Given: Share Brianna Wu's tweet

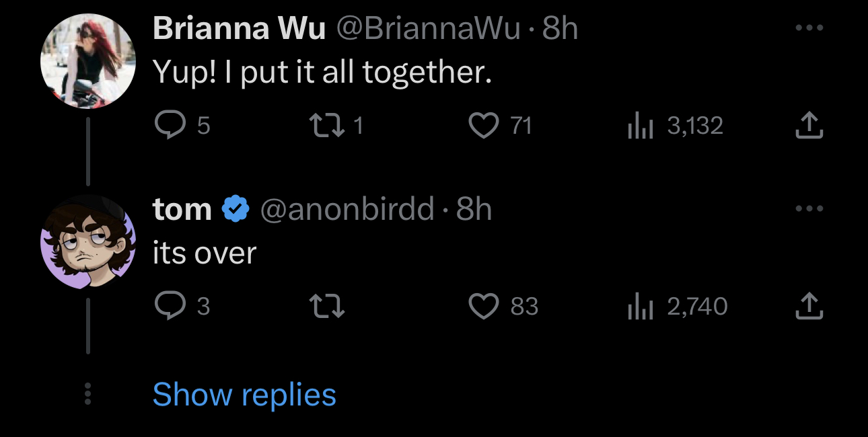Looking at the screenshot, I should click(x=809, y=125).
